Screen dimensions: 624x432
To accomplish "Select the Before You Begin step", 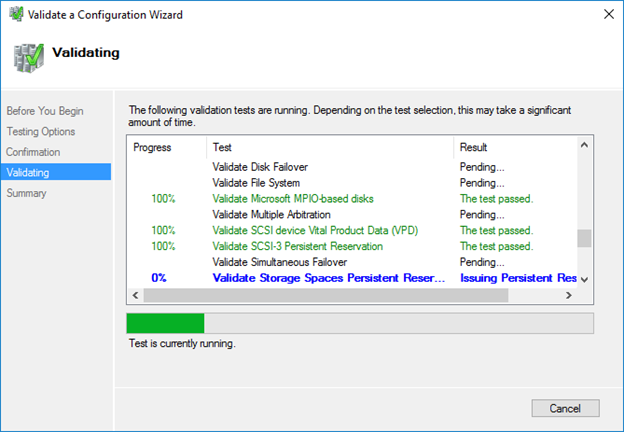I will coord(45,111).
